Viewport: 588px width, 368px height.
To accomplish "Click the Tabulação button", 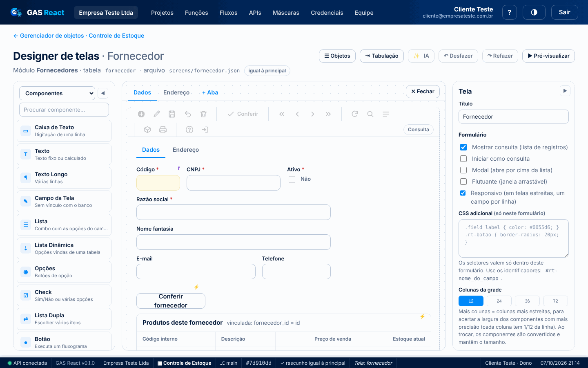I will (382, 56).
